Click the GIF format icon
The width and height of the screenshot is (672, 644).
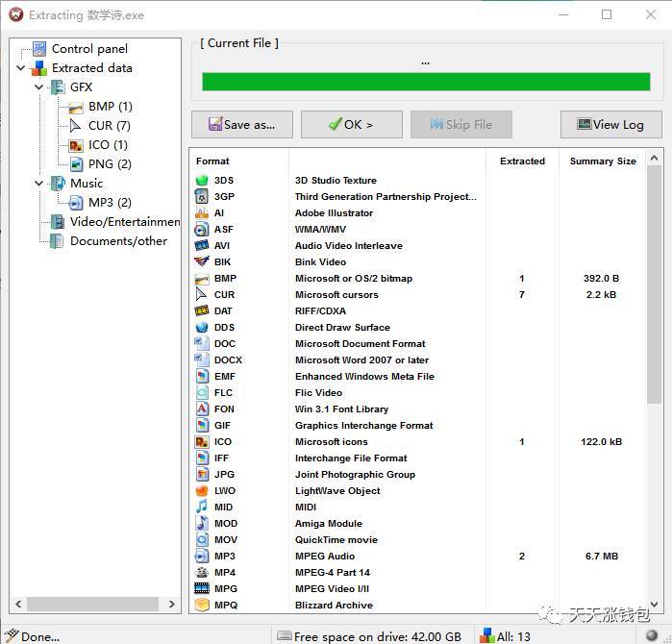click(x=202, y=426)
